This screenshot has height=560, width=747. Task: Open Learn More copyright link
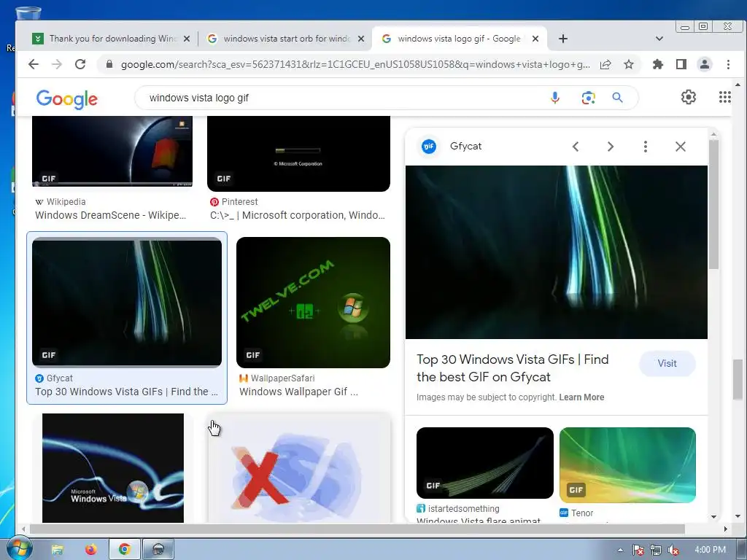pos(581,397)
